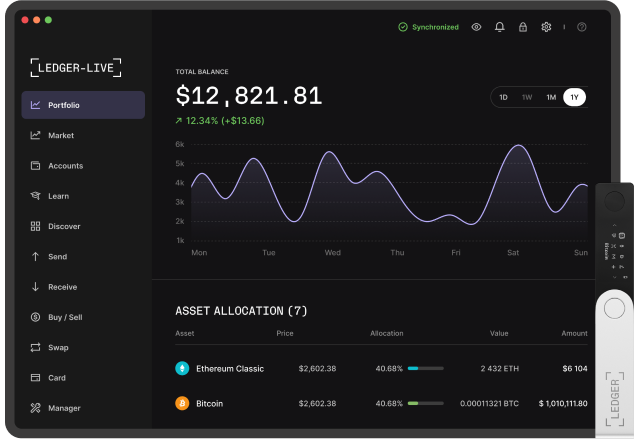This screenshot has height=439, width=639.
Task: Go to the Market section
Action: (60, 135)
